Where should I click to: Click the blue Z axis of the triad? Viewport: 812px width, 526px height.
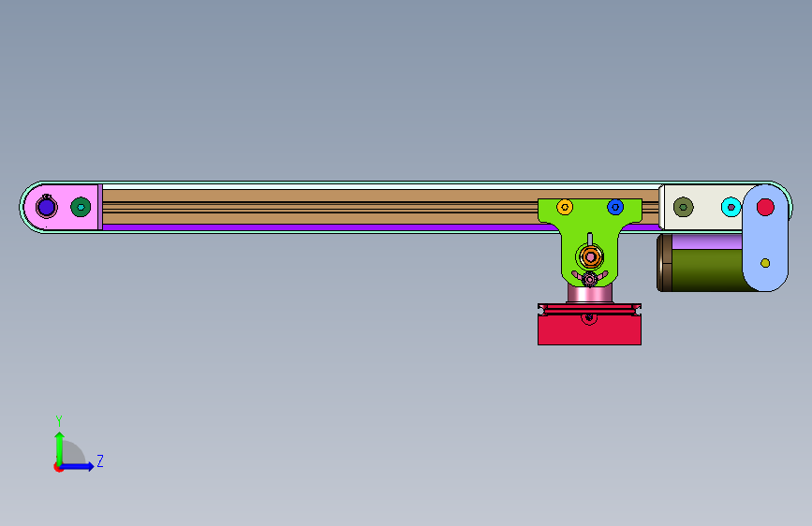tap(78, 466)
